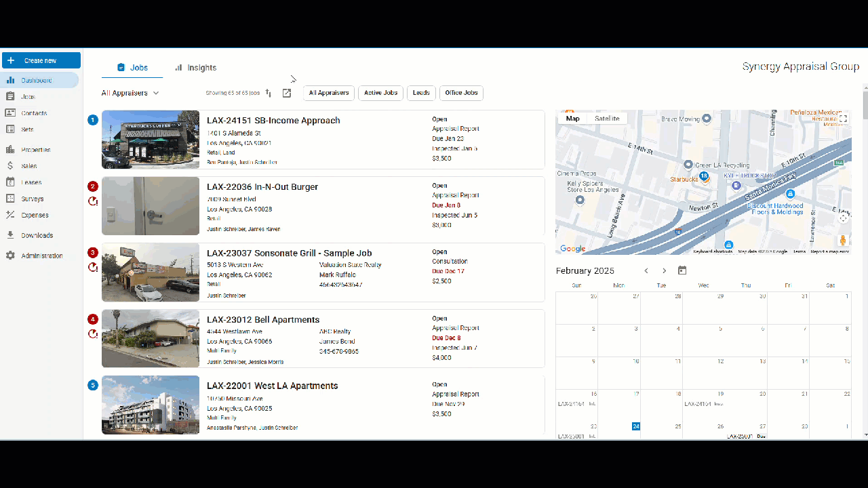This screenshot has width=868, height=488.
Task: Apply the Office Jobs filter
Action: (x=461, y=93)
